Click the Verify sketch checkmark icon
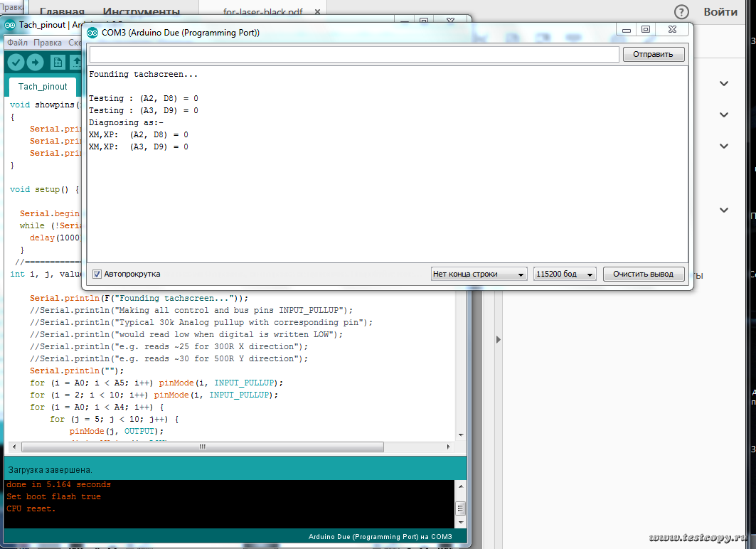The image size is (756, 549). [x=16, y=63]
